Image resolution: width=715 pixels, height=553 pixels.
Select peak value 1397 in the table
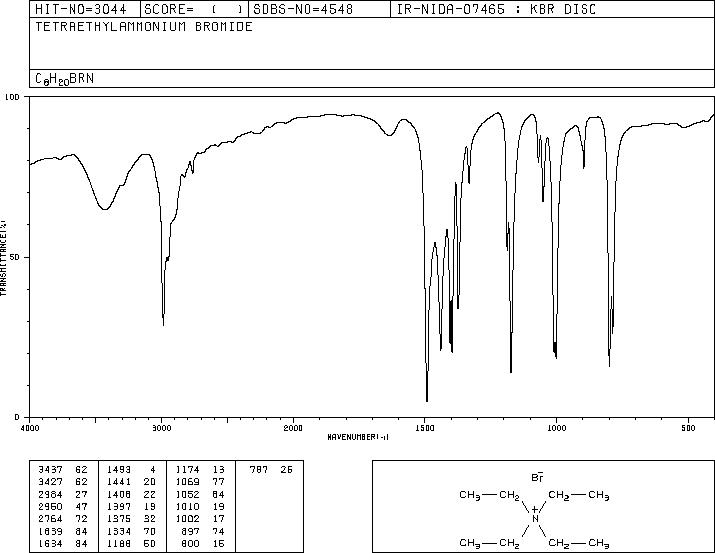(119, 506)
